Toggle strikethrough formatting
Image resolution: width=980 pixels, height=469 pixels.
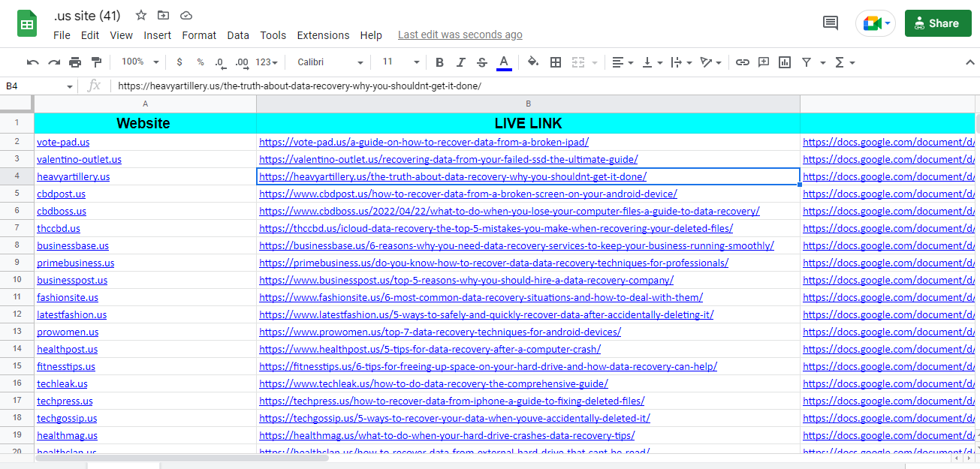coord(481,62)
